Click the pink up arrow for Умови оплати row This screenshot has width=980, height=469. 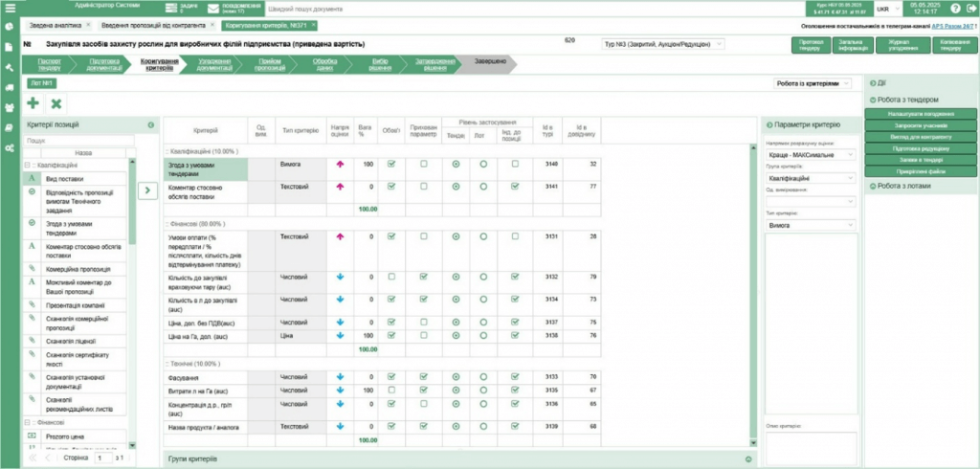coord(340,236)
